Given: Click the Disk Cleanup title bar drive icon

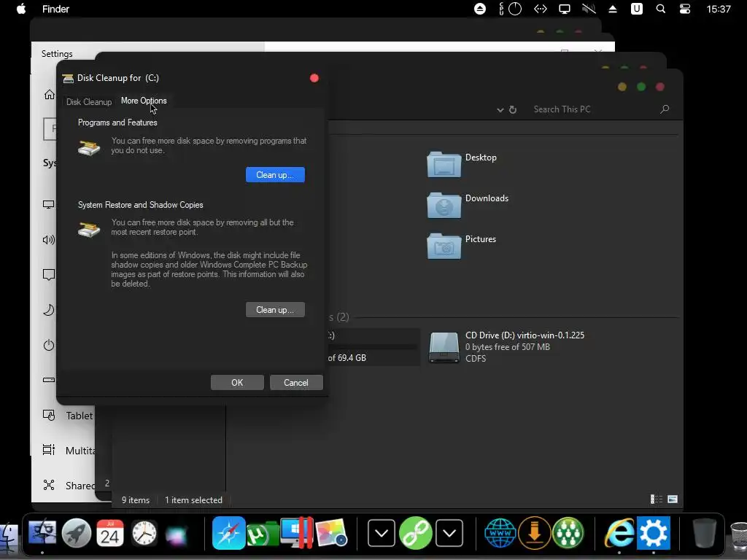Looking at the screenshot, I should pos(68,78).
